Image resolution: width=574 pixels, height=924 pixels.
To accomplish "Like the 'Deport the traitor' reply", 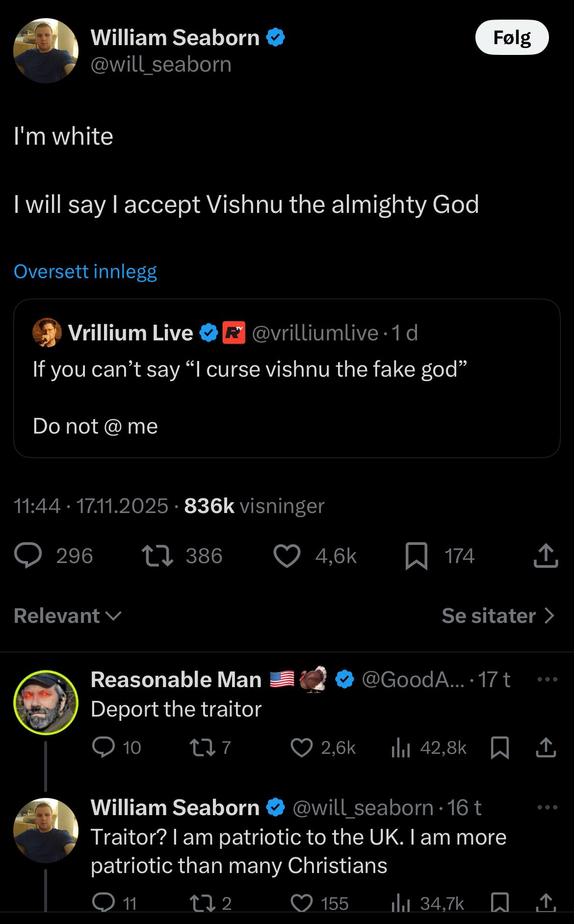I will (x=301, y=747).
